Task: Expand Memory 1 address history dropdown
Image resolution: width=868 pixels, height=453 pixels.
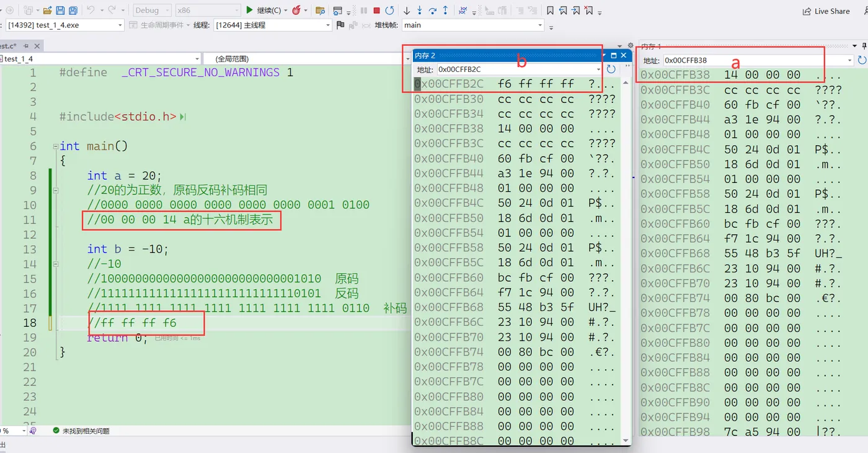Action: [x=850, y=60]
